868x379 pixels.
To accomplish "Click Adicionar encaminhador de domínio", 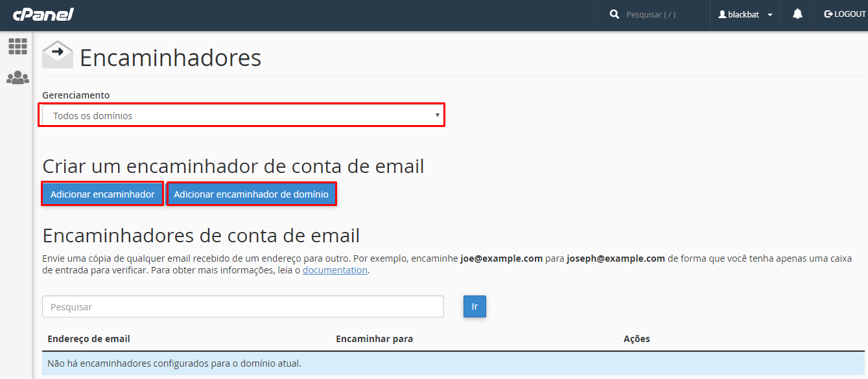I will (252, 193).
